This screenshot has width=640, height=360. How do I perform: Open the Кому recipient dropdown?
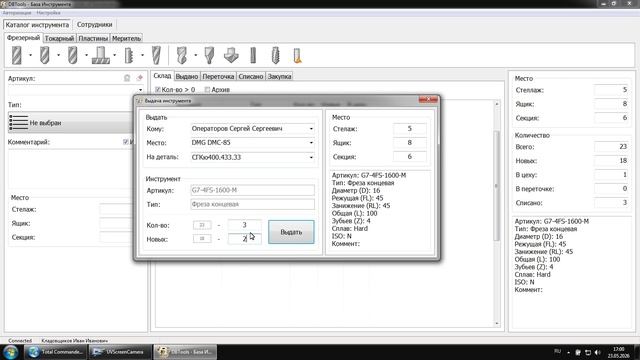(311, 129)
